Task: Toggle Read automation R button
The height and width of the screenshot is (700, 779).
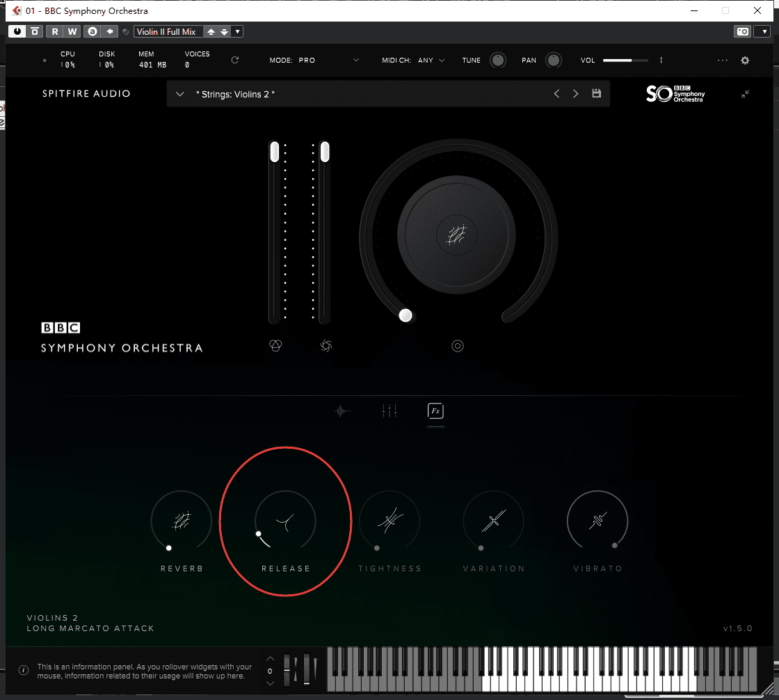Action: [55, 31]
